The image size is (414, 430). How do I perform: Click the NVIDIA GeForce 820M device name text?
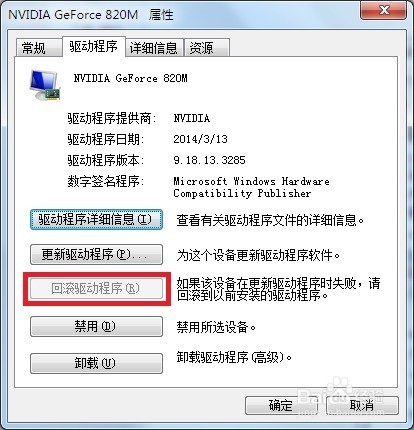click(x=130, y=79)
